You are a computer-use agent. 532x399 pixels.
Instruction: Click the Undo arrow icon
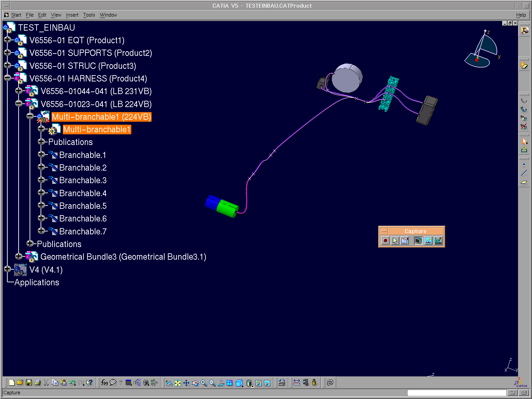pos(72,383)
